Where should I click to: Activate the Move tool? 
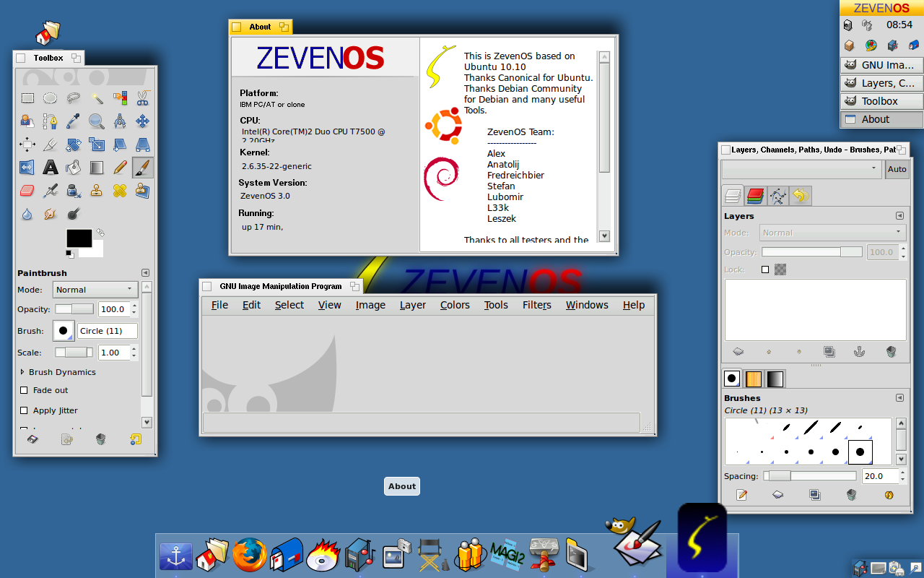coord(143,121)
